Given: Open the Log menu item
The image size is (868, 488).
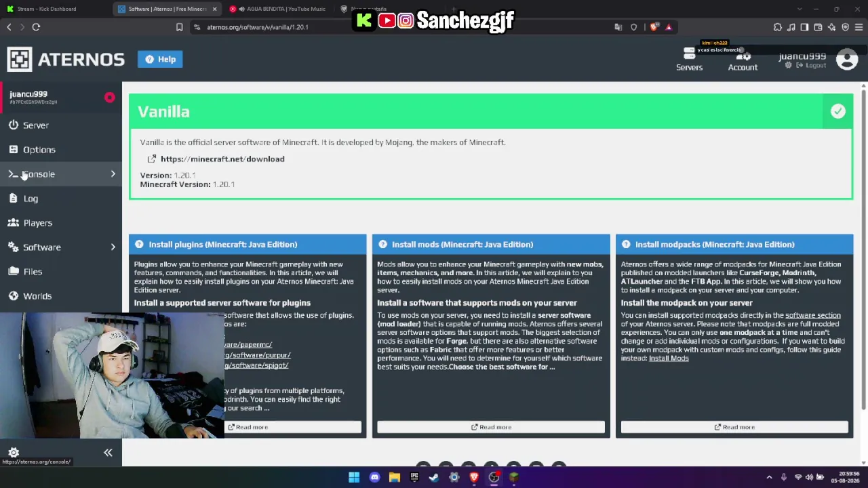Looking at the screenshot, I should point(61,199).
